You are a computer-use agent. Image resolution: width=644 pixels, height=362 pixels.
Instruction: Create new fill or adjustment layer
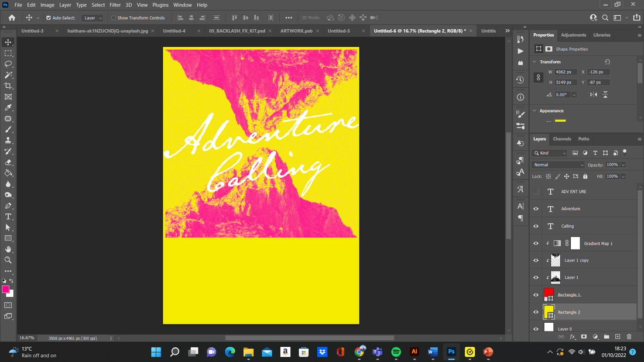click(595, 336)
